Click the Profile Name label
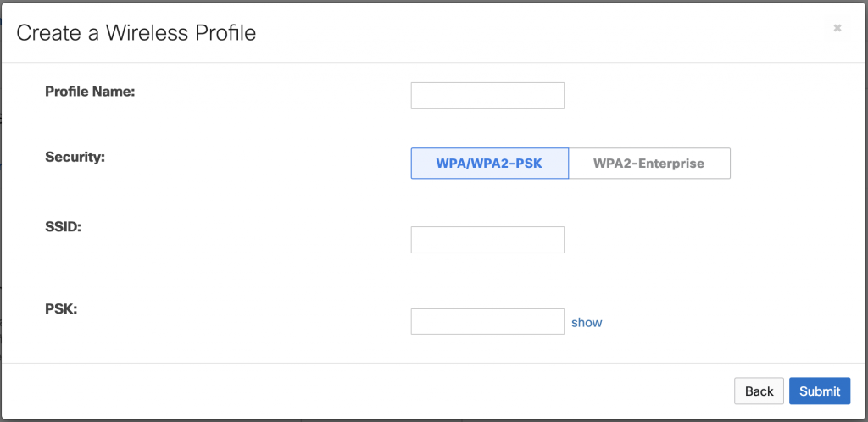Viewport: 868px width, 422px height. pos(90,92)
